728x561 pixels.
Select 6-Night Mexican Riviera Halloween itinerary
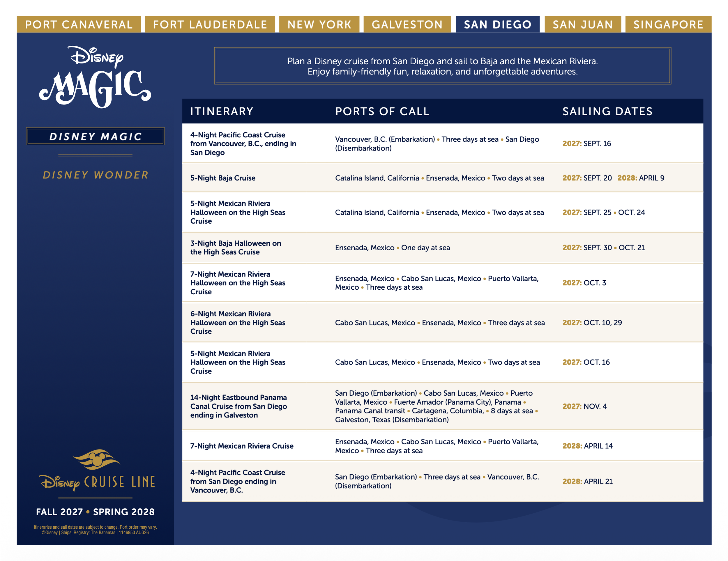coord(238,323)
